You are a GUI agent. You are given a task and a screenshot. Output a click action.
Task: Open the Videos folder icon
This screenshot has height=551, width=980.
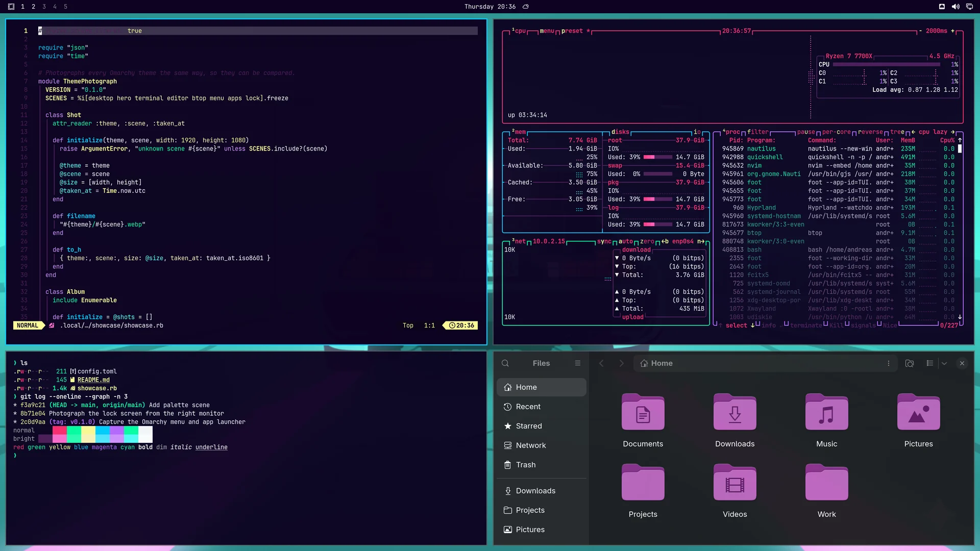tap(735, 482)
